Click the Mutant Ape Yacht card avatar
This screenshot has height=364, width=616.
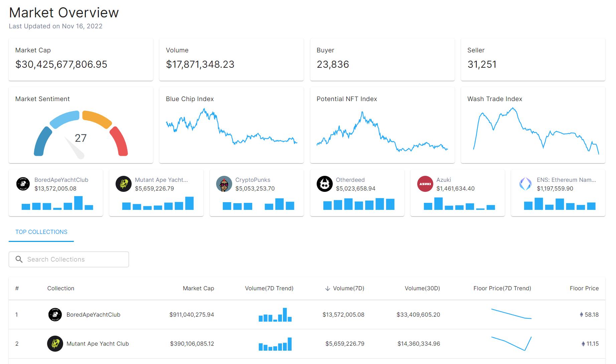(x=124, y=184)
